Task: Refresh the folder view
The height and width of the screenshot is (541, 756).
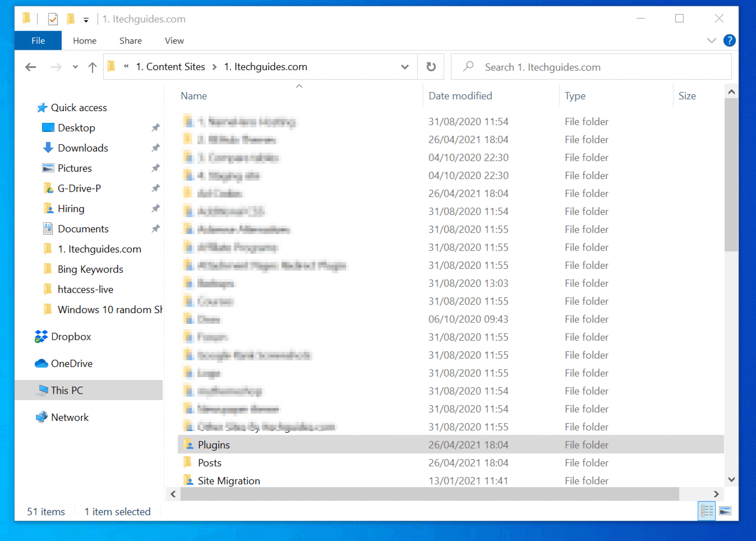Action: (431, 67)
